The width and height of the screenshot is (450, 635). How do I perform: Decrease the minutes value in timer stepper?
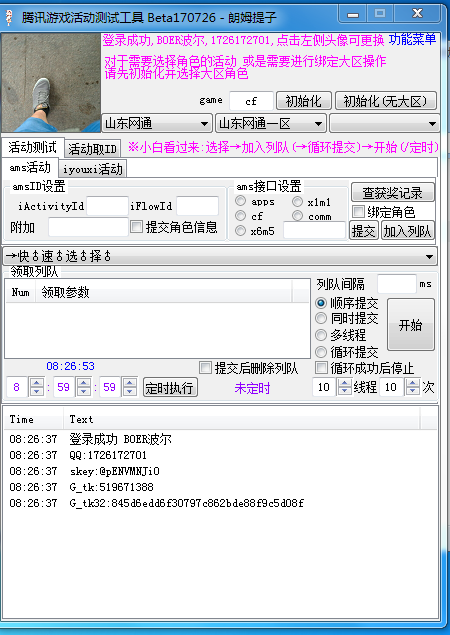(83, 392)
